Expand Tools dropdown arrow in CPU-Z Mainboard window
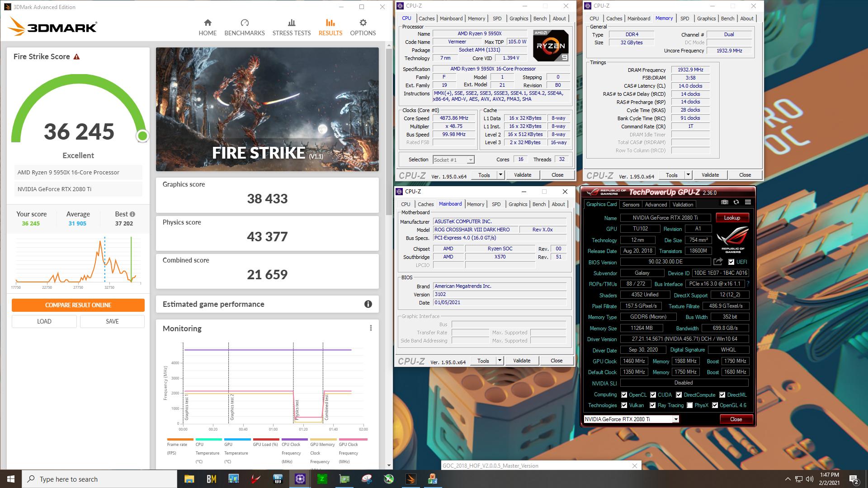 pyautogui.click(x=500, y=361)
